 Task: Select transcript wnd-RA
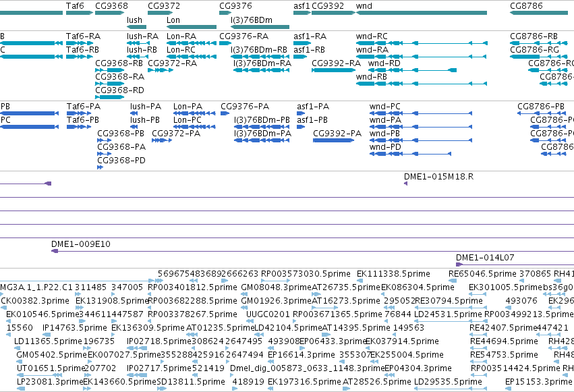click(422, 57)
